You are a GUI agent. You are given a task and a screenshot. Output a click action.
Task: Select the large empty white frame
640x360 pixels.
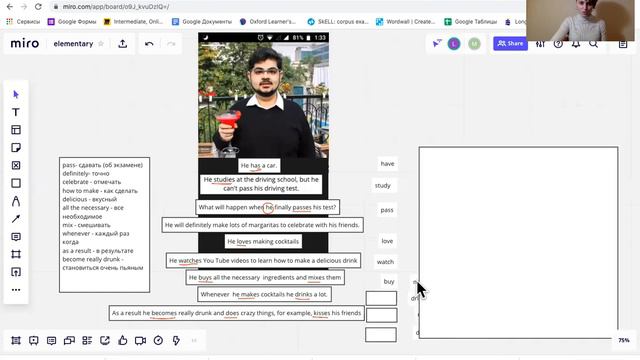click(518, 242)
